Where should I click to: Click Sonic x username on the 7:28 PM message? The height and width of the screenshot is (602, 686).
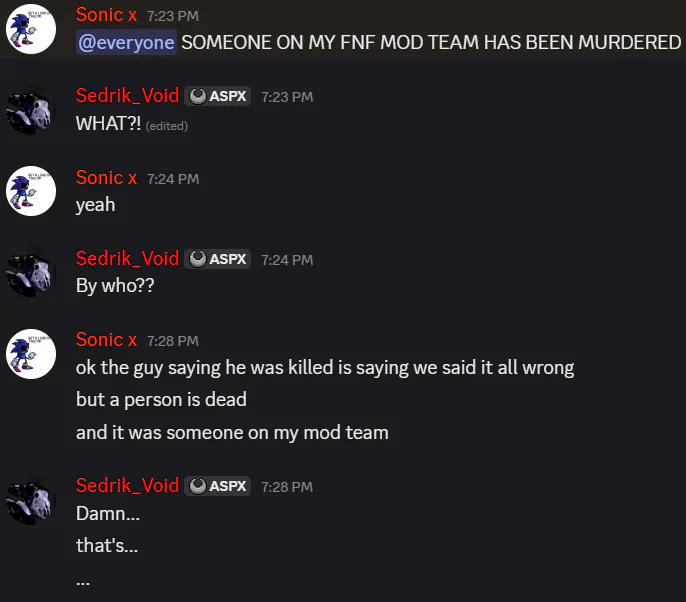[106, 340]
